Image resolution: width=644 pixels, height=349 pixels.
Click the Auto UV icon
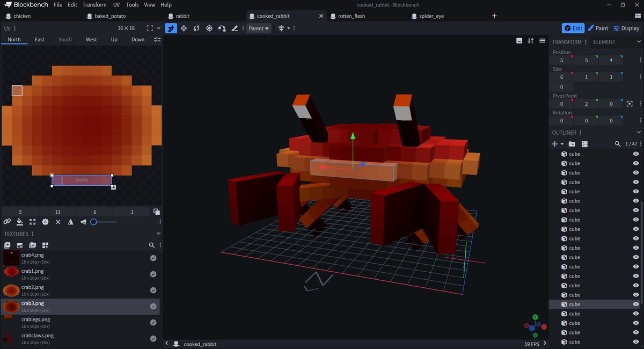45,222
